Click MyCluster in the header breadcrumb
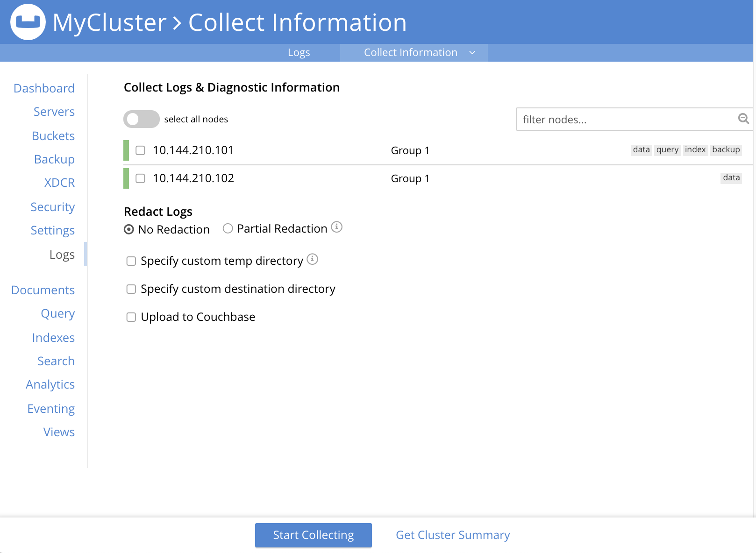 [109, 22]
